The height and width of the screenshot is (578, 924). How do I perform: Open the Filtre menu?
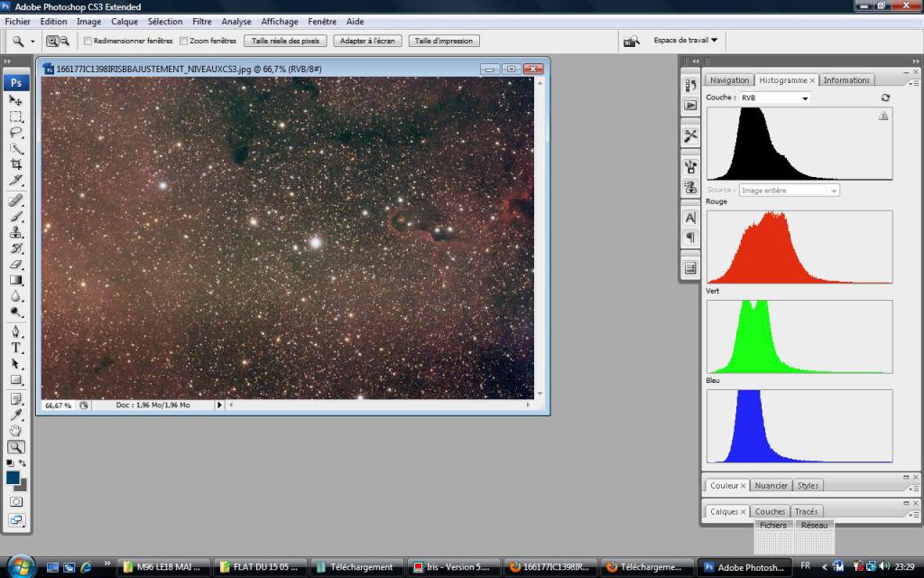pyautogui.click(x=201, y=21)
